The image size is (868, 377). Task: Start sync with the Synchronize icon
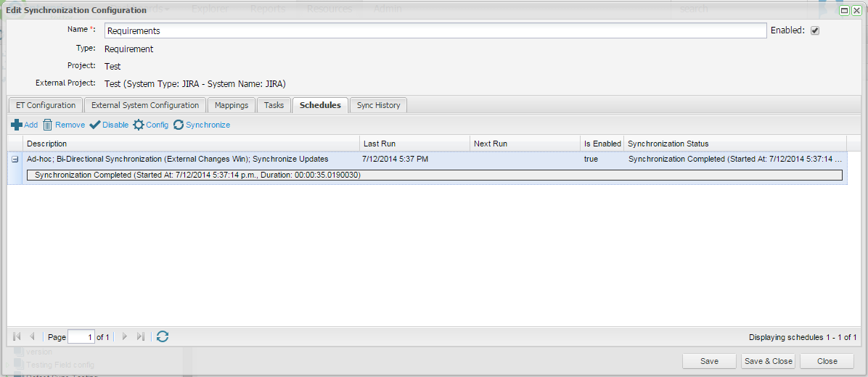[x=179, y=125]
